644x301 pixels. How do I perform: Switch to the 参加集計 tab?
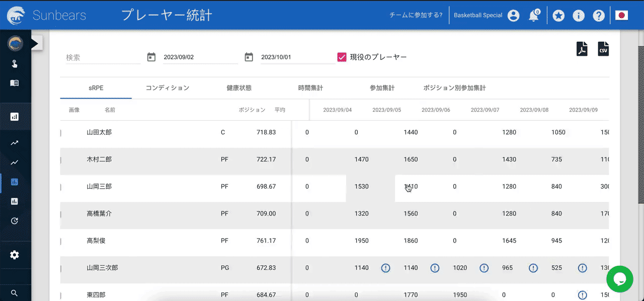coord(383,87)
